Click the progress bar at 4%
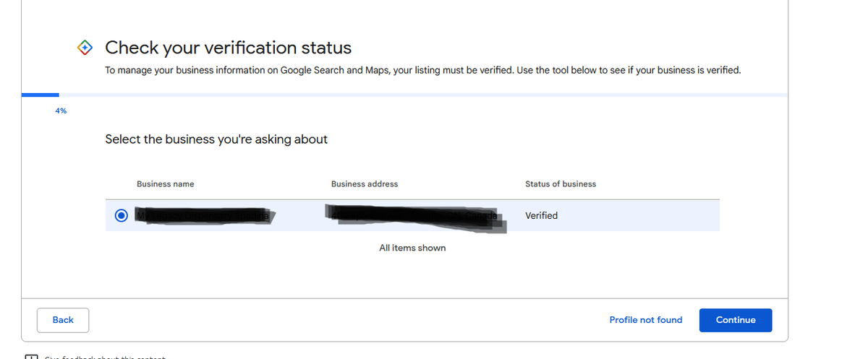868x359 pixels. (x=404, y=95)
